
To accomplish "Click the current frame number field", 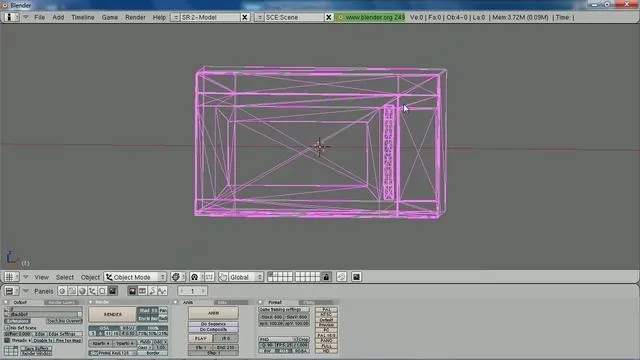I will point(193,291).
